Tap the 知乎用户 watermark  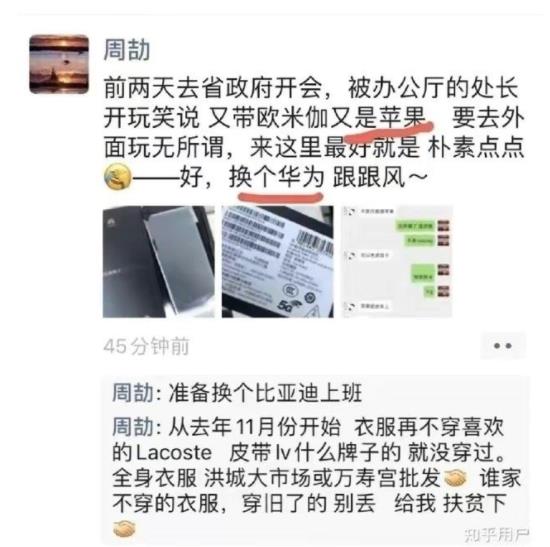497,535
